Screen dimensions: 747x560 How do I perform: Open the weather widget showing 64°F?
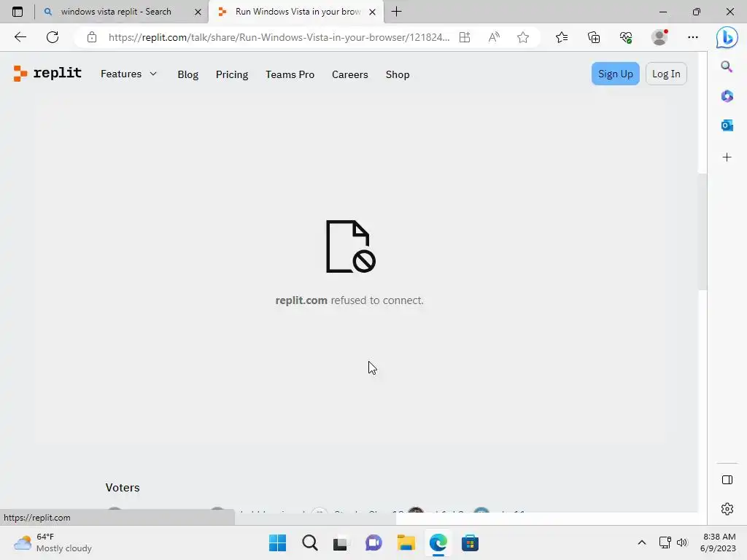point(53,542)
